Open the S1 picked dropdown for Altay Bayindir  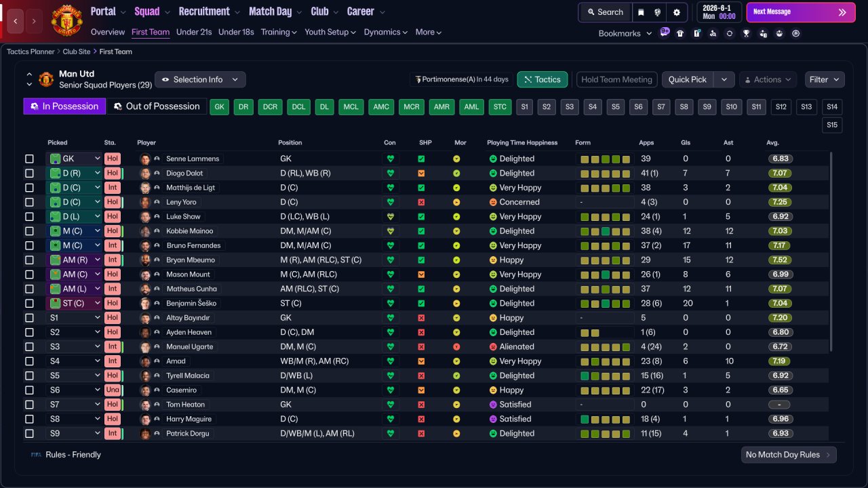[x=74, y=318]
